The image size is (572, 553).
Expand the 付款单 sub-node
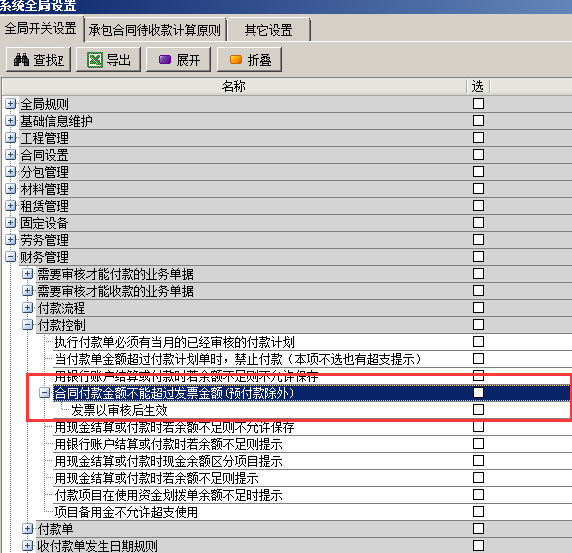click(27, 529)
